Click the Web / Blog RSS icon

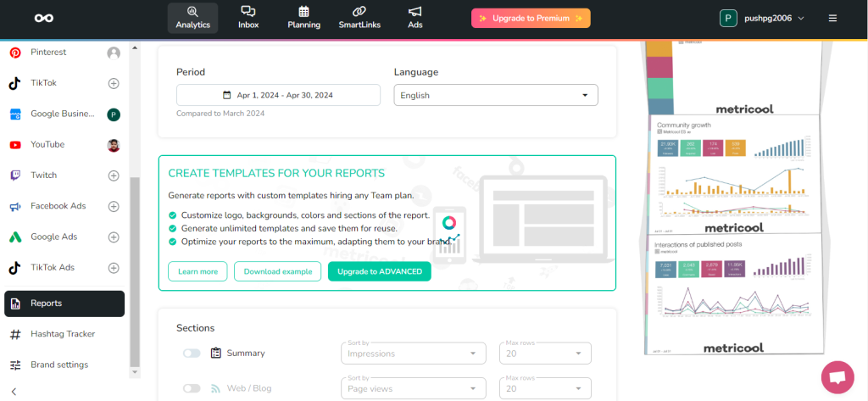pyautogui.click(x=216, y=389)
